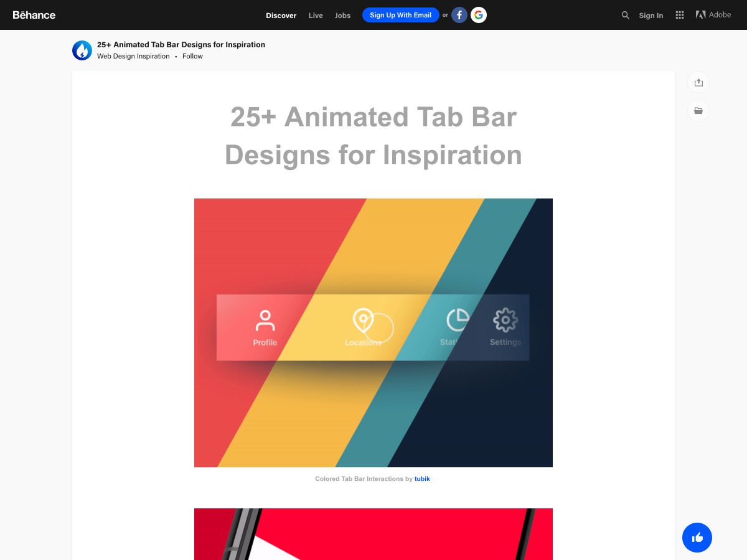Screen dimensions: 747x560
Task: Click Sign Up With Email button
Action: 401,15
